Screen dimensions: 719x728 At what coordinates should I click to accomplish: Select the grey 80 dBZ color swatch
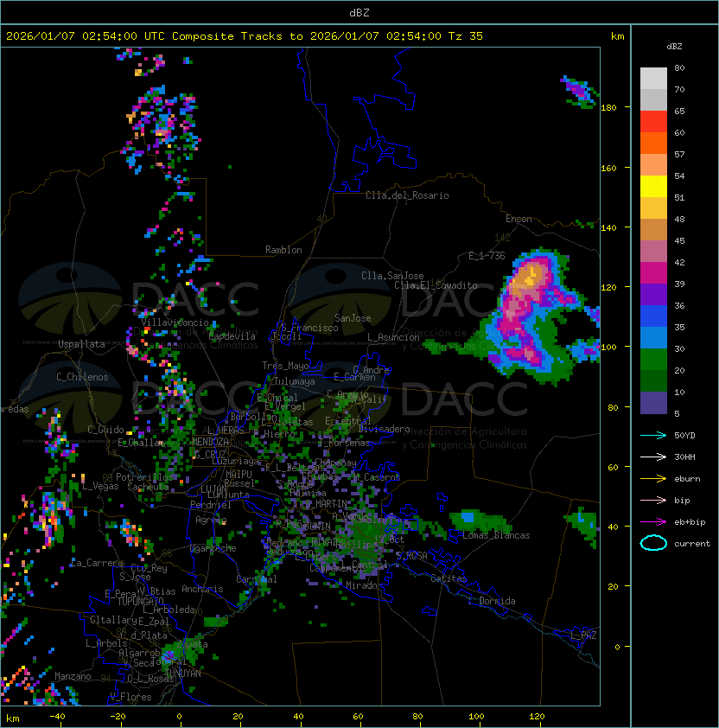pyautogui.click(x=653, y=79)
